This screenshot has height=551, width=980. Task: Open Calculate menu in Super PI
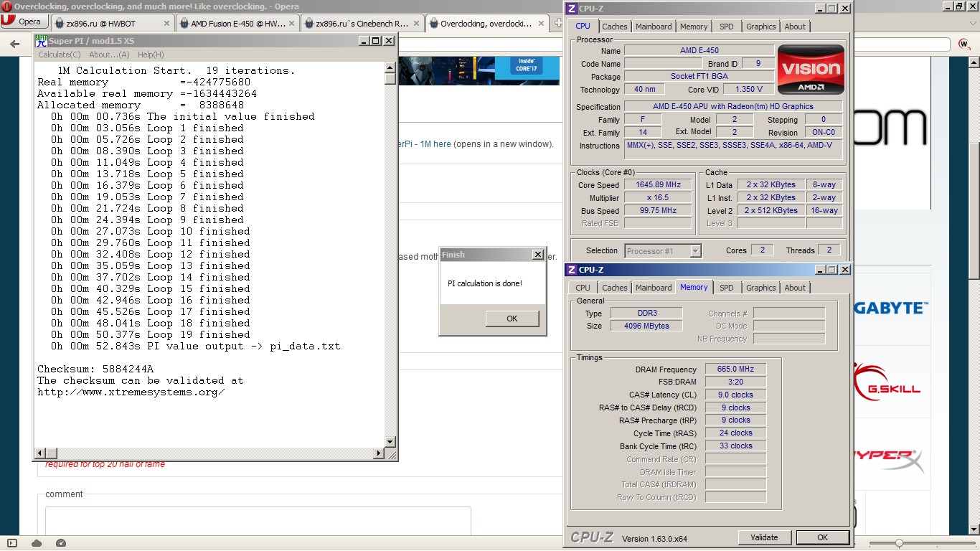tap(60, 55)
